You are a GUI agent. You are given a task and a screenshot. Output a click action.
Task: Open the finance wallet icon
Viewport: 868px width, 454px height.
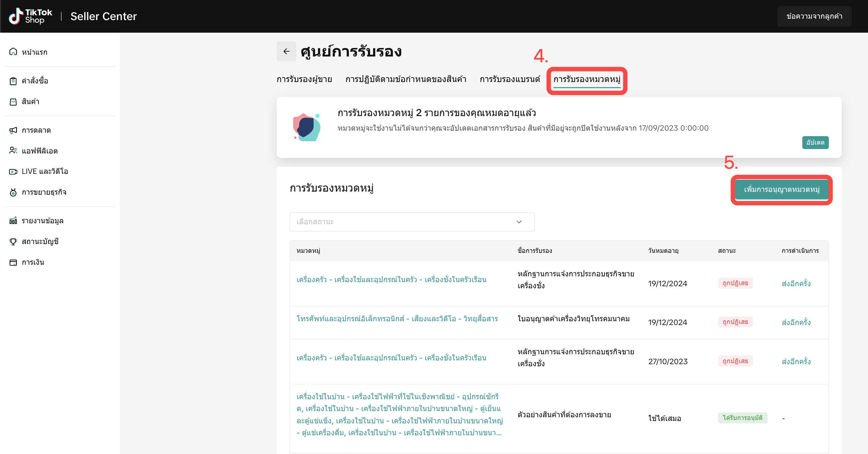coord(13,262)
